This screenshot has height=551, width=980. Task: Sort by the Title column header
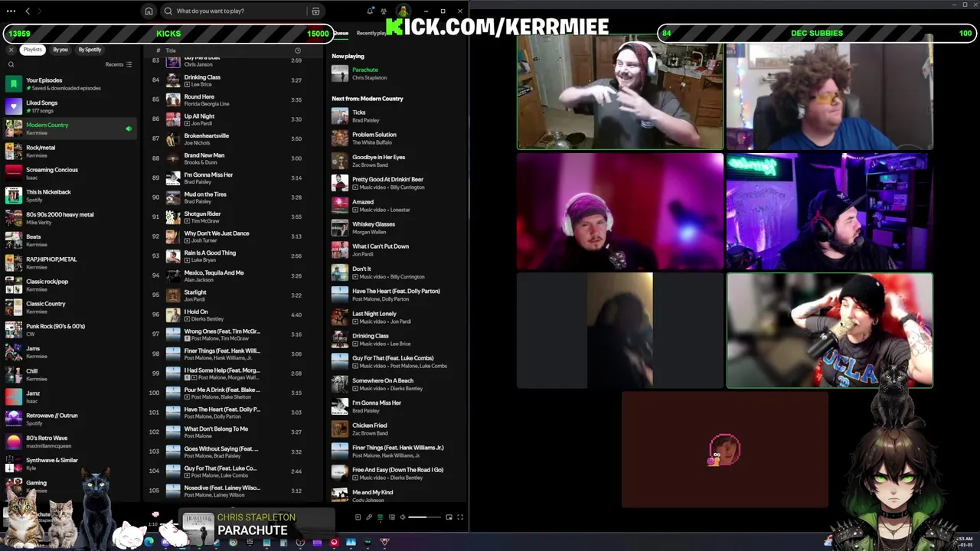pyautogui.click(x=171, y=51)
